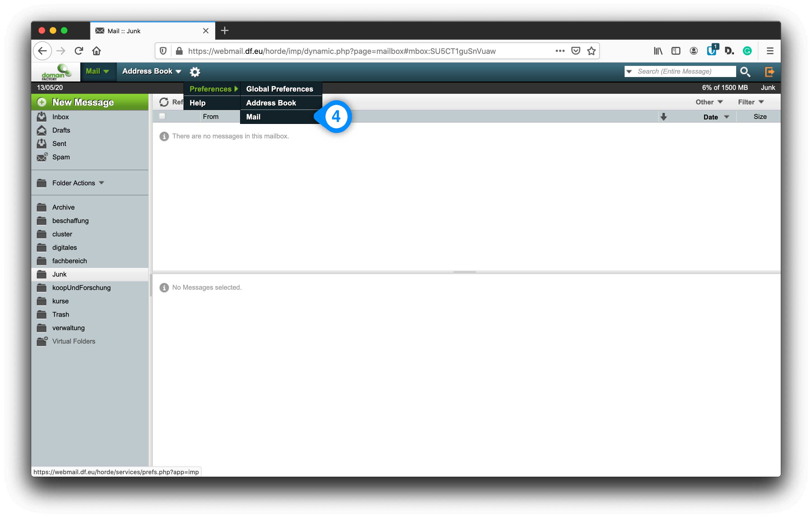Toggle the browser sidebar icon
This screenshot has width=812, height=518.
[x=676, y=51]
